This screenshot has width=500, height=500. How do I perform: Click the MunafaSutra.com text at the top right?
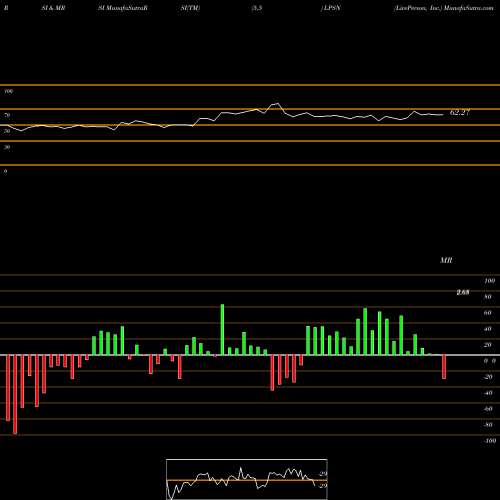[469, 8]
